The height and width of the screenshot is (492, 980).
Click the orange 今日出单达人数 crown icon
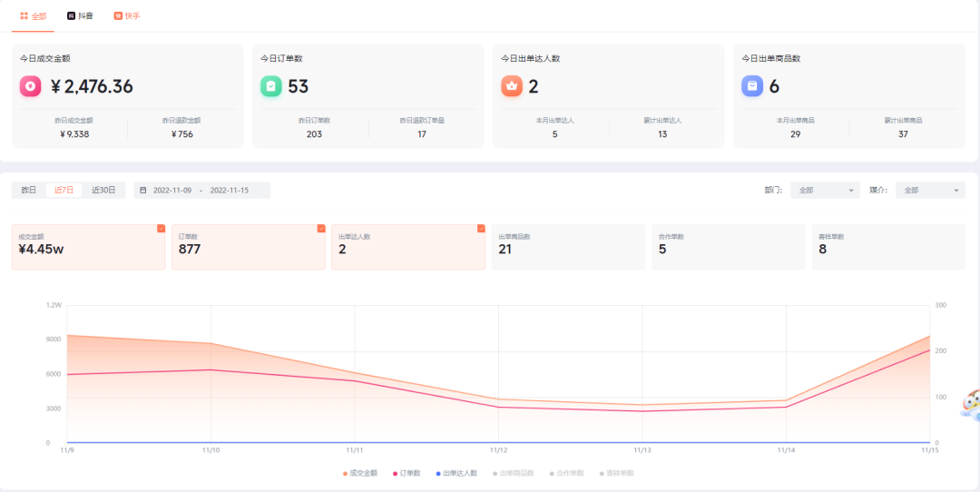pos(512,86)
